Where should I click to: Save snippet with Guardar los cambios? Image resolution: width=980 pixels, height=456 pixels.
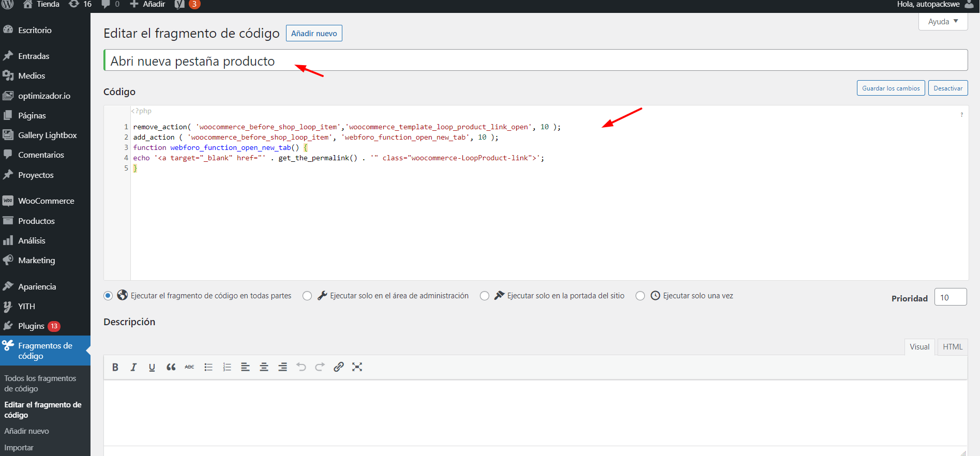click(891, 88)
